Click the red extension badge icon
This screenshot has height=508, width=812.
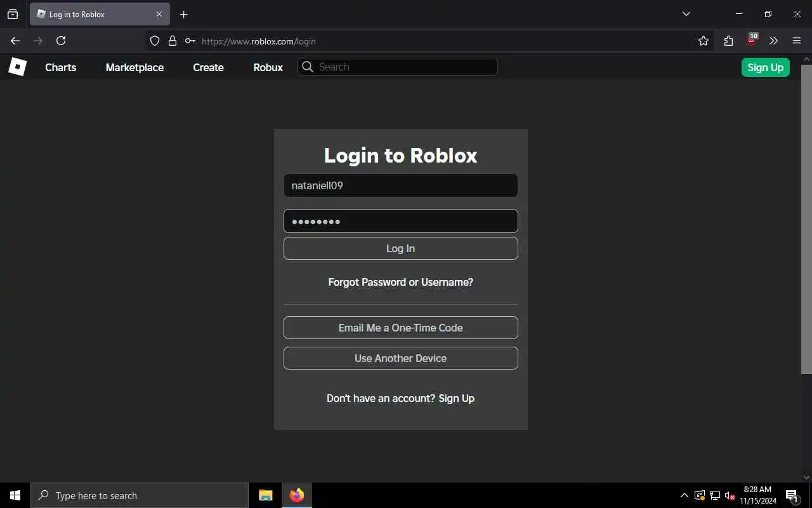click(x=752, y=40)
